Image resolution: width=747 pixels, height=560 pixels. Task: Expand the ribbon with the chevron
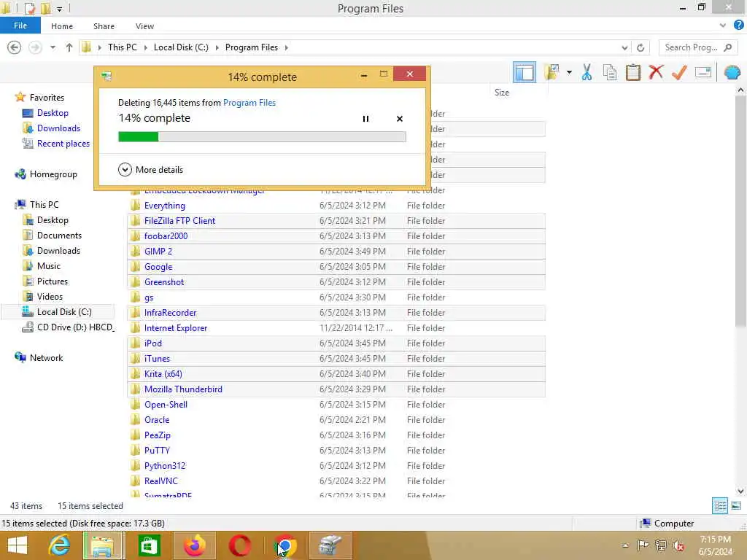[723, 26]
